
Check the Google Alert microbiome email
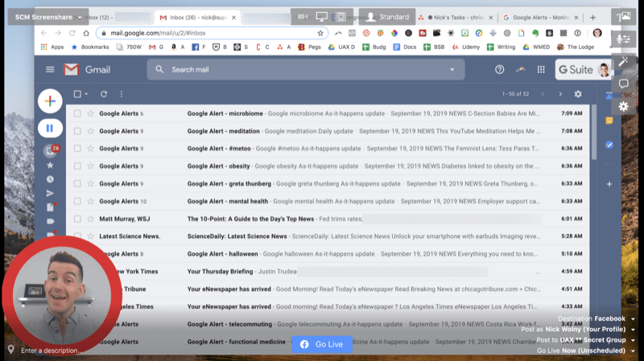[77, 113]
